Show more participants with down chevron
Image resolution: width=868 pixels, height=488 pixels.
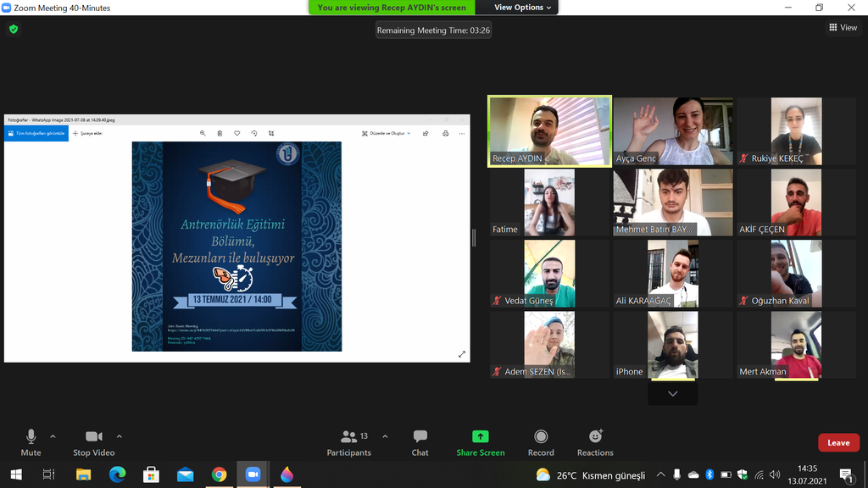(672, 394)
